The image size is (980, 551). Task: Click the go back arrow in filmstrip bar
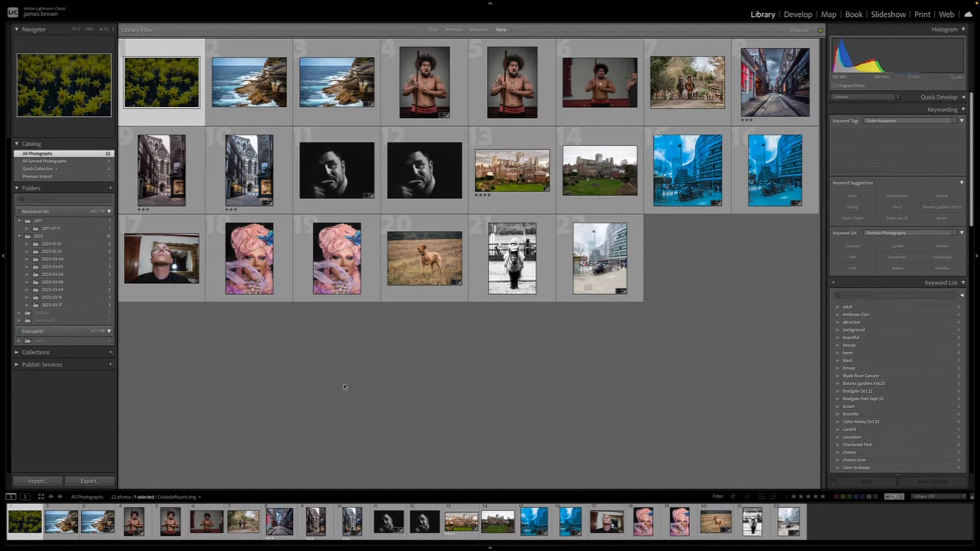51,497
